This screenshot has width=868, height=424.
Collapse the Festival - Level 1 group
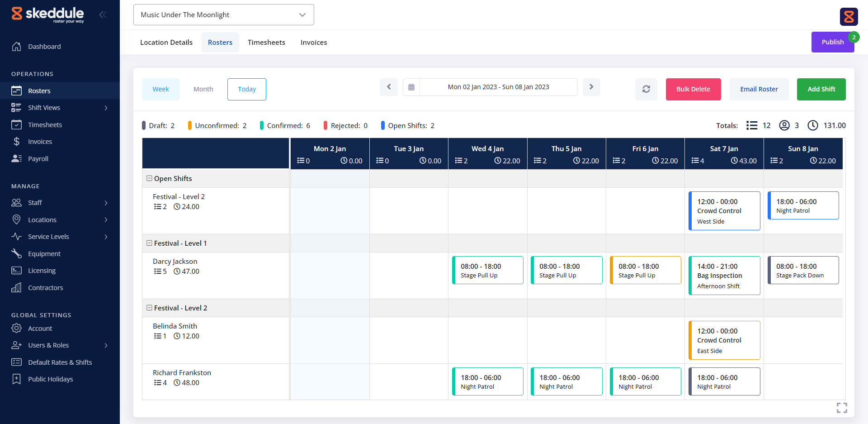tap(149, 243)
